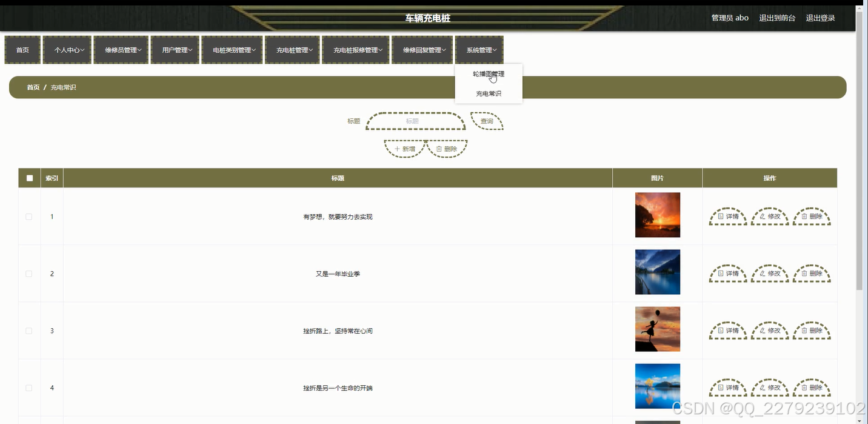Choose 充电常识 in the 系统管理 dropdown
The image size is (868, 424).
click(488, 93)
